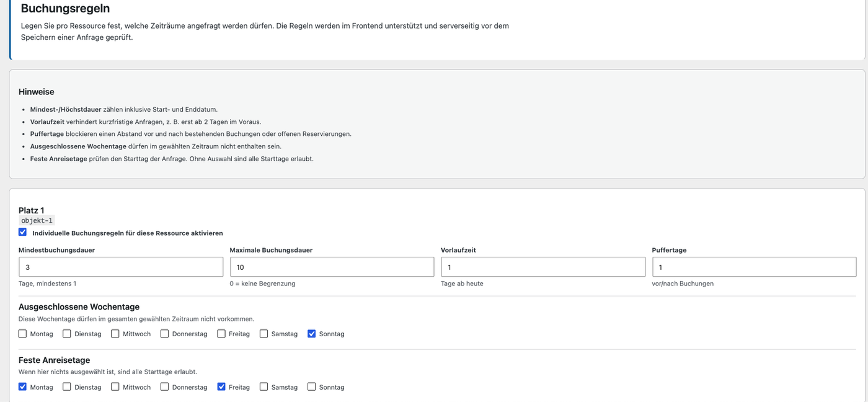Check Donnerstag under Ausgeschlossene Wochentage
The width and height of the screenshot is (868, 402).
click(x=164, y=334)
